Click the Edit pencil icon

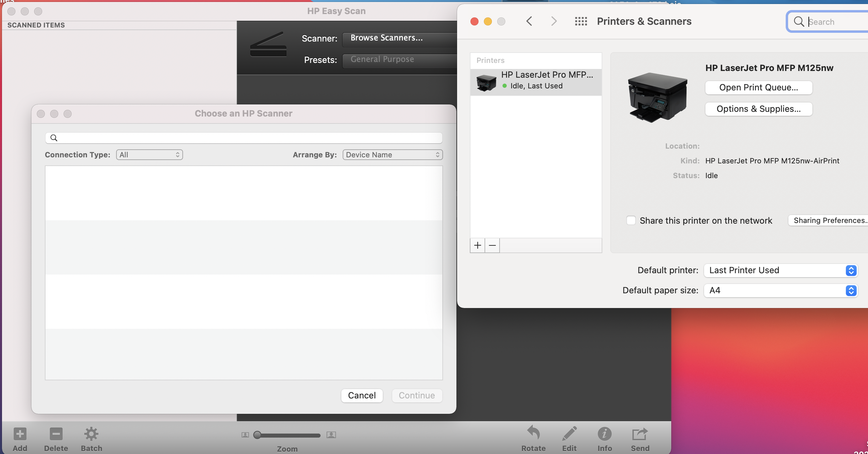569,434
